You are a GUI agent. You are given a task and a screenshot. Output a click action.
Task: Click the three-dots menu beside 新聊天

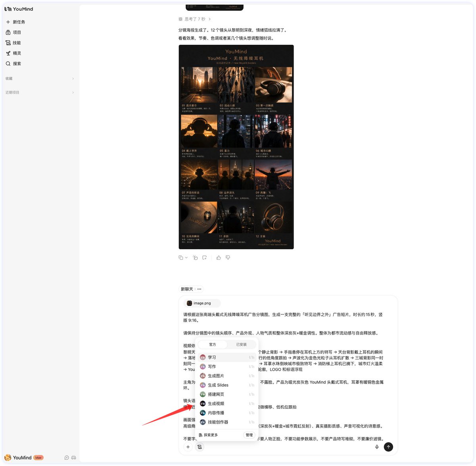click(x=199, y=289)
